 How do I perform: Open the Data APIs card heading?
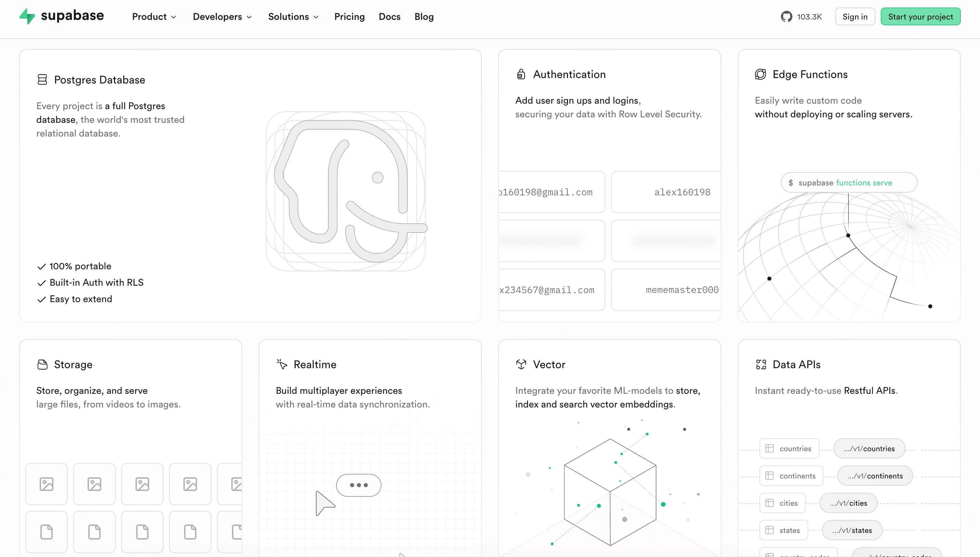click(x=796, y=364)
